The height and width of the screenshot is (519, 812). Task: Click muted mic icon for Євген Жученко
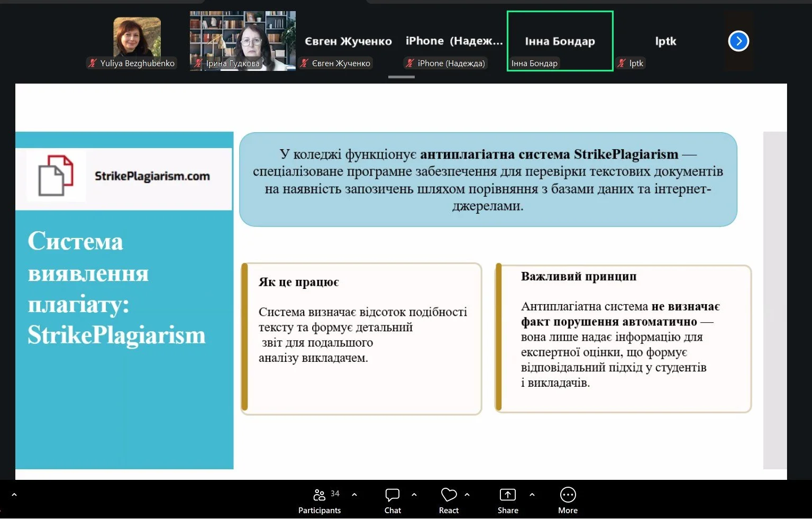coord(304,63)
